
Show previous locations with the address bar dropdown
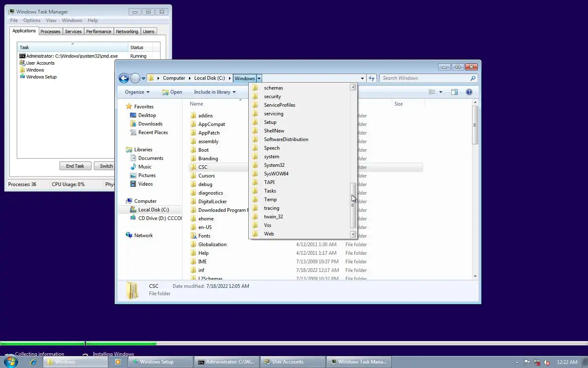(x=362, y=79)
